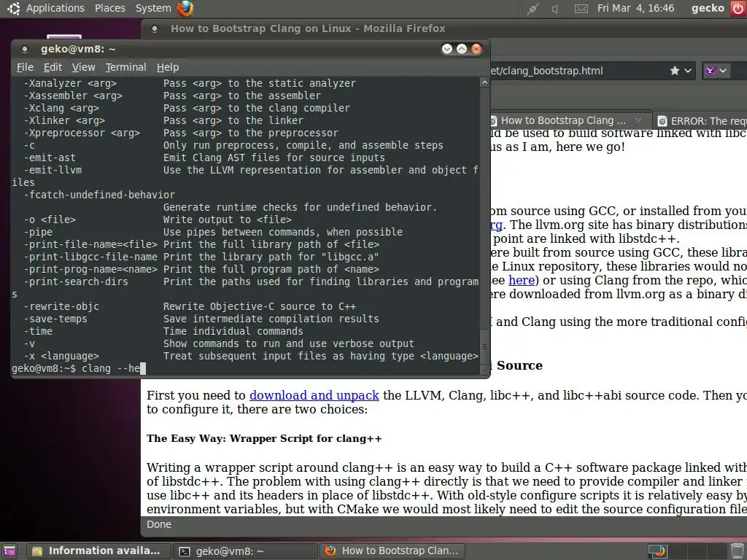
Task: Click '-emit-llvm' option text in terminal
Action: point(53,170)
